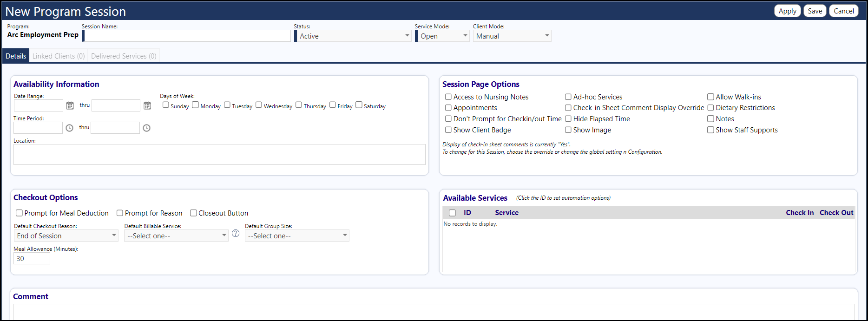Switch to Linked Clients (0) tab
This screenshot has width=868, height=321.
click(x=59, y=56)
